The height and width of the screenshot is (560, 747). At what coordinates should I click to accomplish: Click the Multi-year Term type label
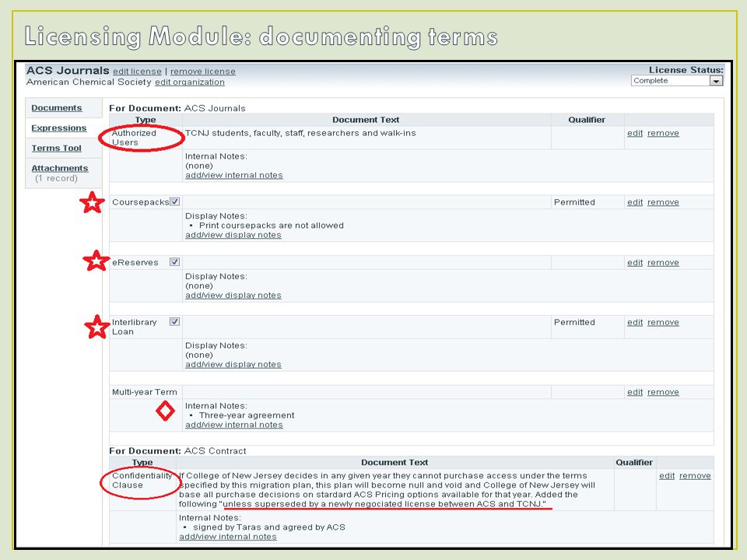pos(145,392)
